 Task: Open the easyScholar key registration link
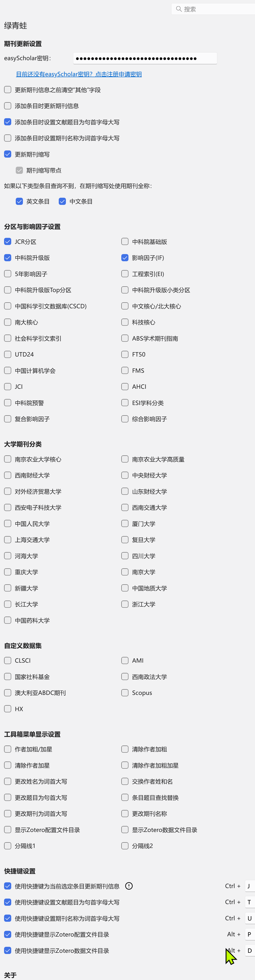pyautogui.click(x=79, y=74)
